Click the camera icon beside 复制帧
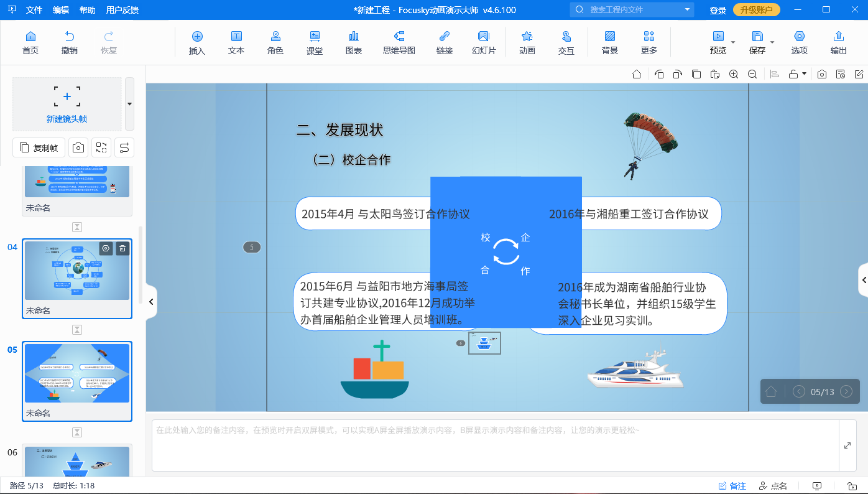The height and width of the screenshot is (494, 868). [78, 147]
